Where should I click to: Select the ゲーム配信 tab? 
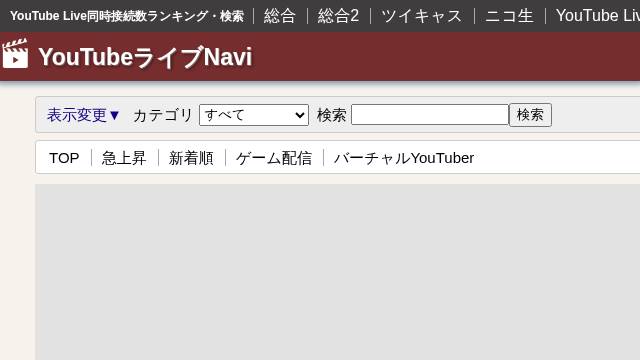[x=274, y=158]
